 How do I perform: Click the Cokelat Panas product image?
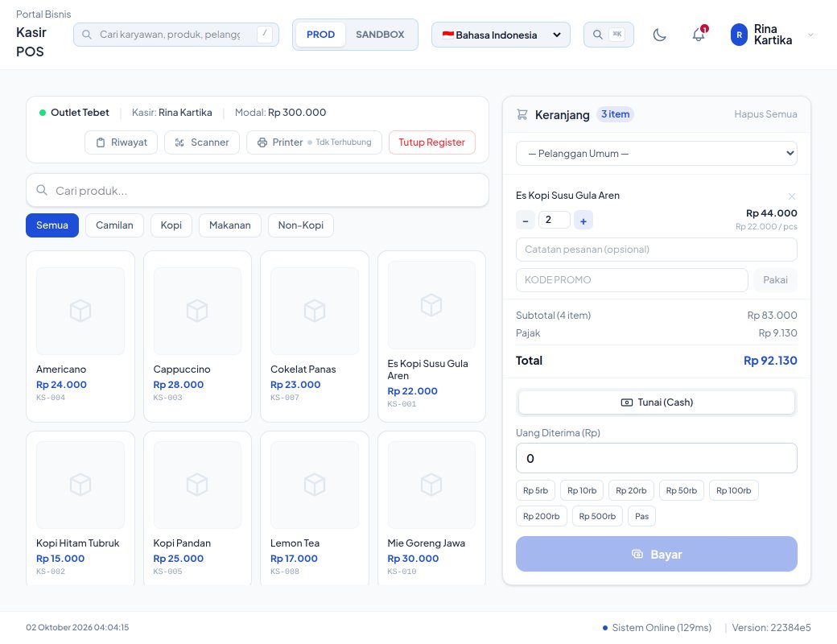(315, 311)
